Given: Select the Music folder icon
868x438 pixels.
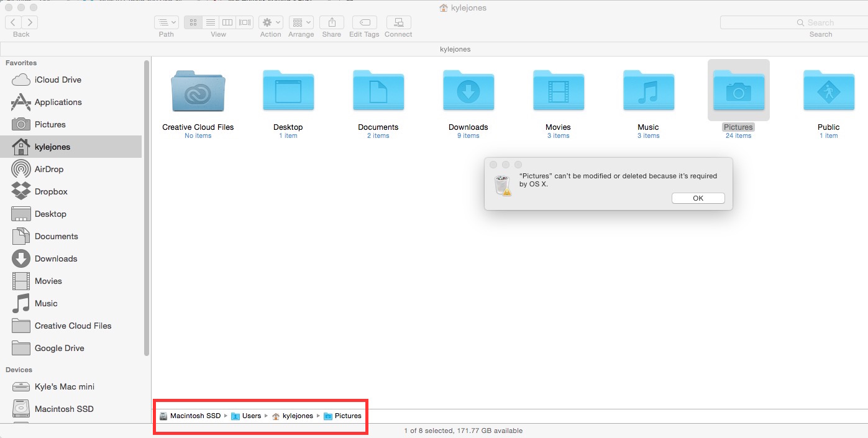Looking at the screenshot, I should click(x=648, y=91).
